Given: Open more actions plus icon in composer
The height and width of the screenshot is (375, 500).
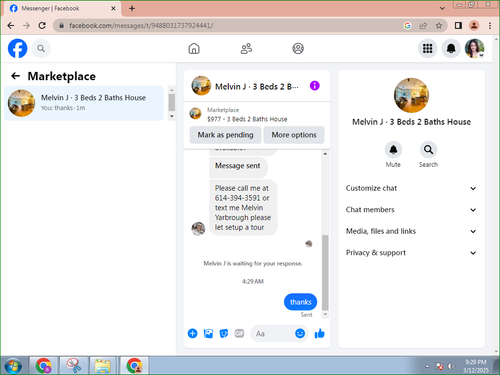Looking at the screenshot, I should point(192,333).
